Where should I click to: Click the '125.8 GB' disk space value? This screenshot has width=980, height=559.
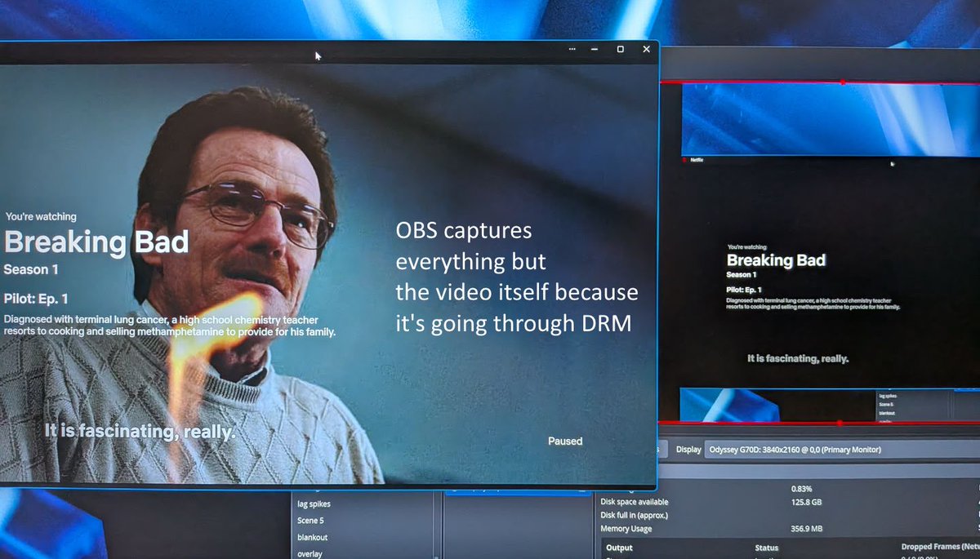805,502
